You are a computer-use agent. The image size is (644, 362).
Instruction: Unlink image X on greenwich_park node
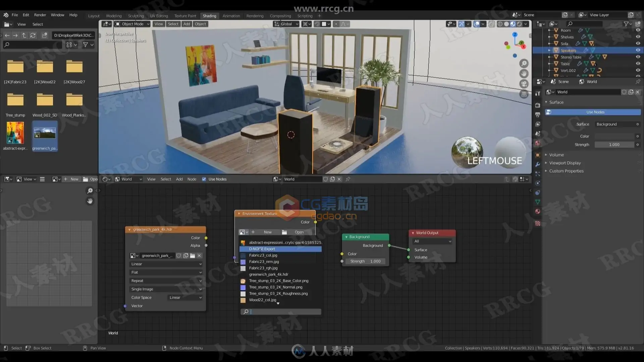pyautogui.click(x=199, y=256)
